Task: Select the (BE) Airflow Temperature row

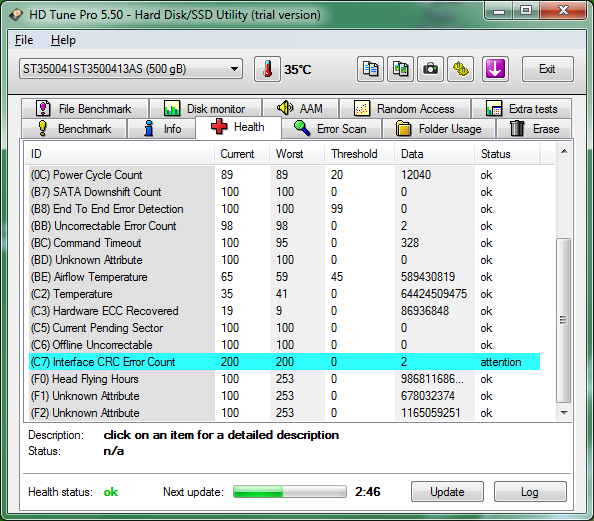Action: [284, 277]
